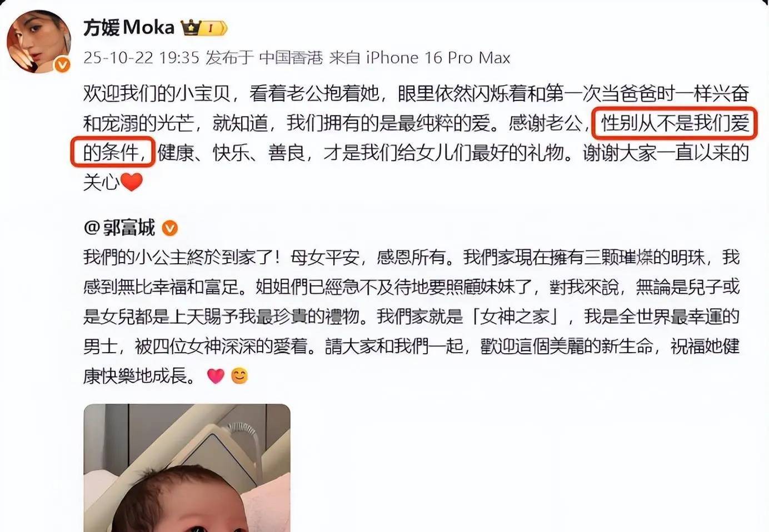
Task: Click the smiling face emoji in repost
Action: point(239,376)
